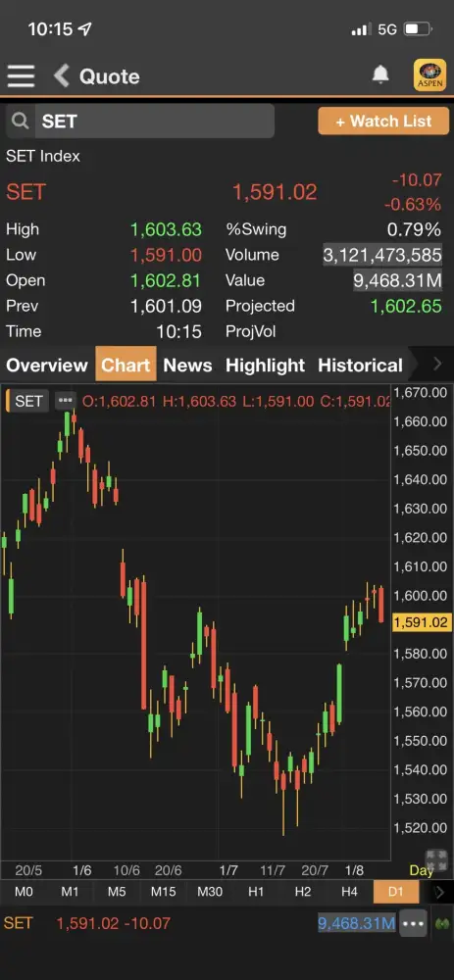The height and width of the screenshot is (980, 454).
Task: Switch to the Overview tab
Action: 47,365
